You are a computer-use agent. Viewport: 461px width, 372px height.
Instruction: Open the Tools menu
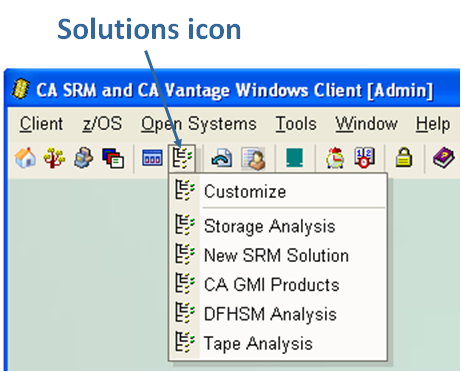(296, 124)
